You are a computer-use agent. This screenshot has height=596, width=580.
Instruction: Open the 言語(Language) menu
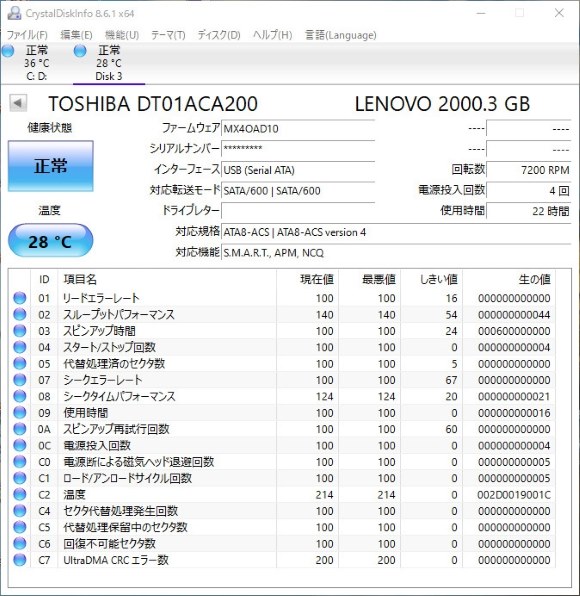(x=341, y=35)
